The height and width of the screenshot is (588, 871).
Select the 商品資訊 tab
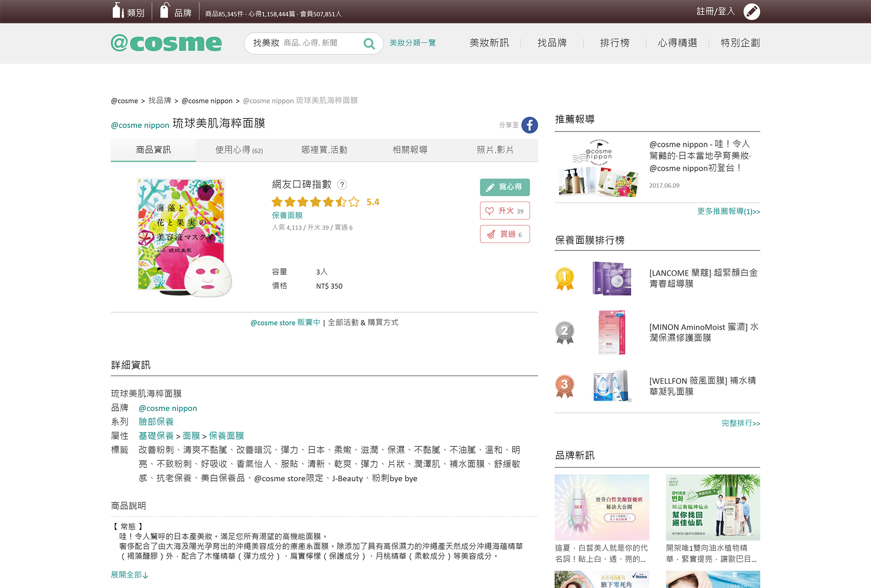pos(153,150)
